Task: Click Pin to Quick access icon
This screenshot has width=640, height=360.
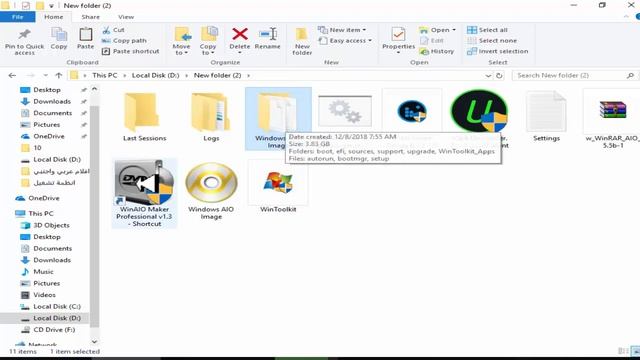Action: click(24, 35)
